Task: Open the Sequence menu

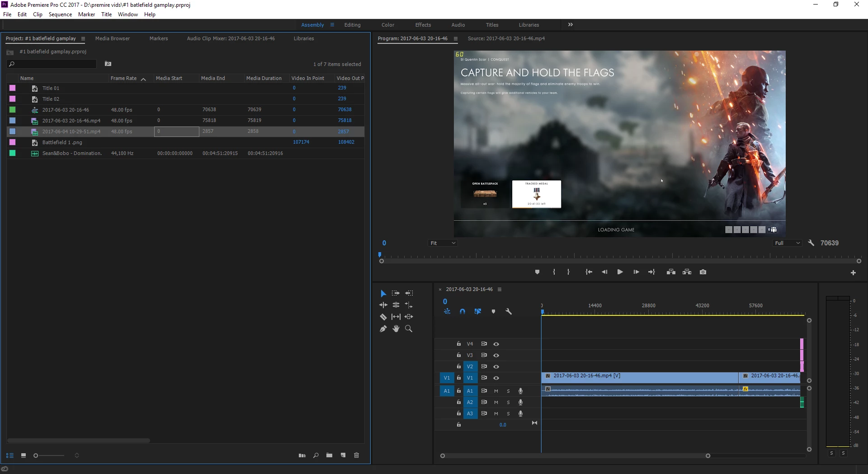Action: click(x=60, y=14)
